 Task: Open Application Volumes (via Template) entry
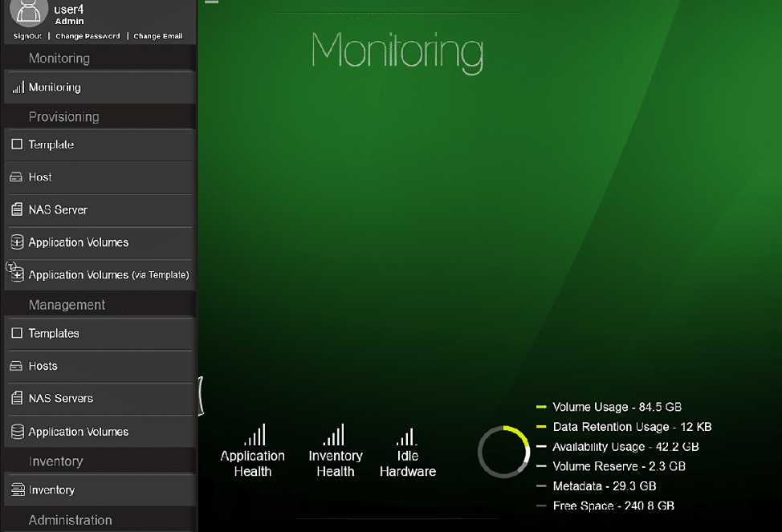click(100, 274)
